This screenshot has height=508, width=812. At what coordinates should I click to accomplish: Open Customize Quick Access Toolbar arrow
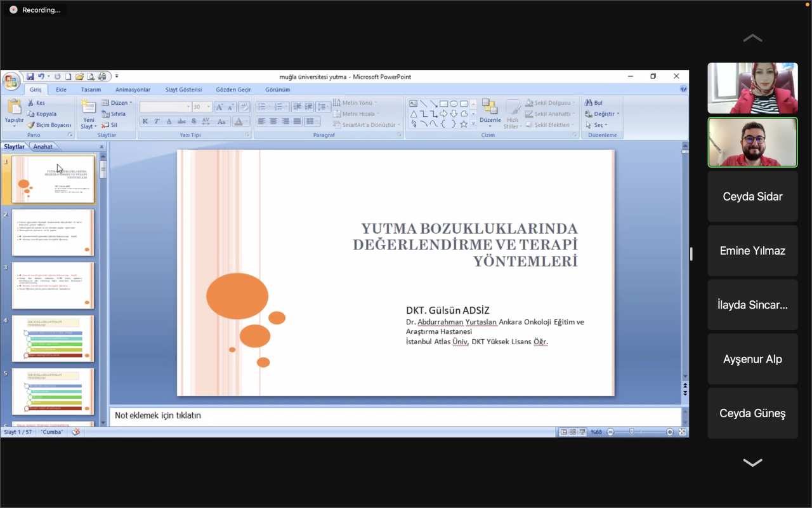coord(116,77)
